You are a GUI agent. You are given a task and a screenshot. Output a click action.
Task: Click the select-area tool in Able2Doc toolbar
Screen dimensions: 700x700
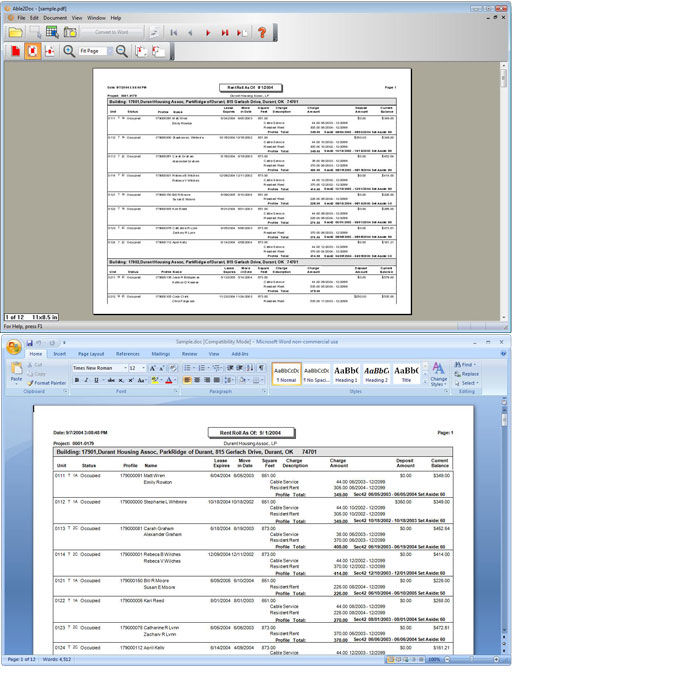35,33
